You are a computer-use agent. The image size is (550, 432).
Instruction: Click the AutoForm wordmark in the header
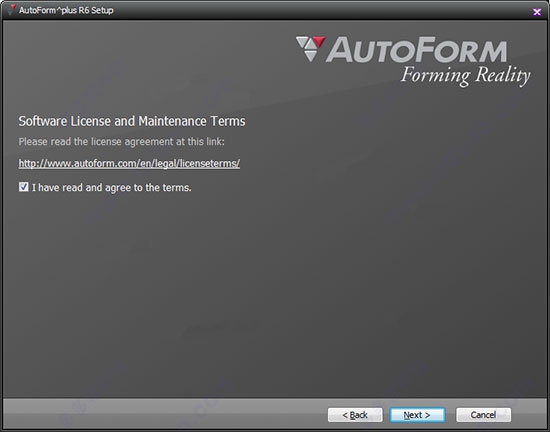pos(416,50)
